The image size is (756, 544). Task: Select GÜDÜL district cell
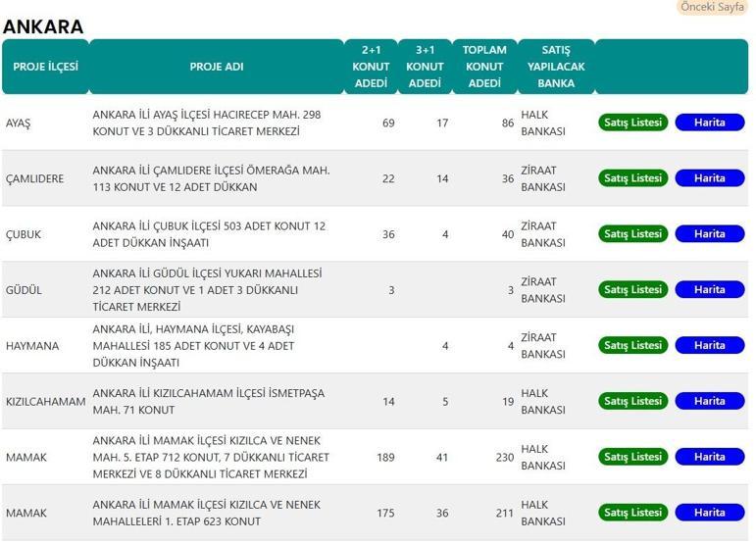[x=24, y=290]
